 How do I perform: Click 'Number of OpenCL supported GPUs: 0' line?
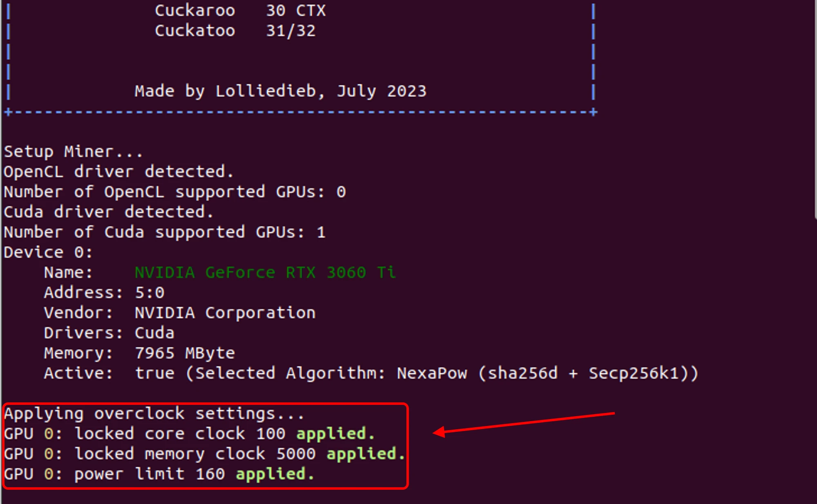[x=175, y=192]
